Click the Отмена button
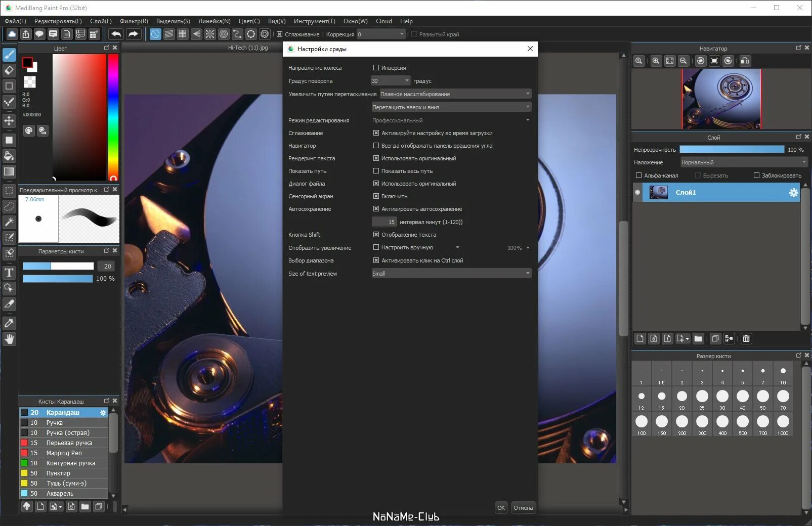812x526 pixels. (523, 508)
